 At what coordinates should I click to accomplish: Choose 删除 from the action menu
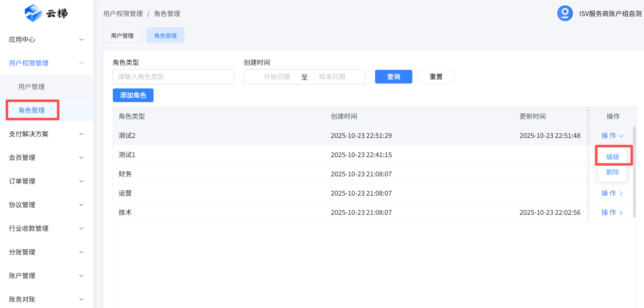(x=612, y=172)
